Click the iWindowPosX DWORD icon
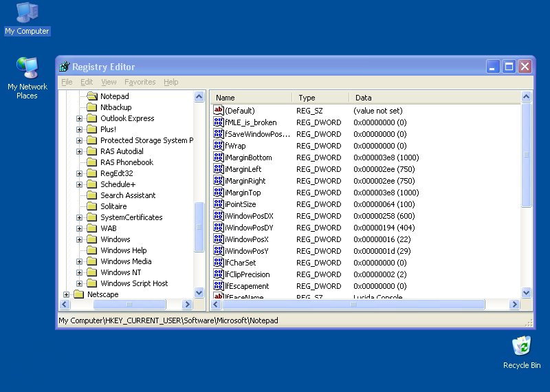The image size is (550, 392). (218, 239)
